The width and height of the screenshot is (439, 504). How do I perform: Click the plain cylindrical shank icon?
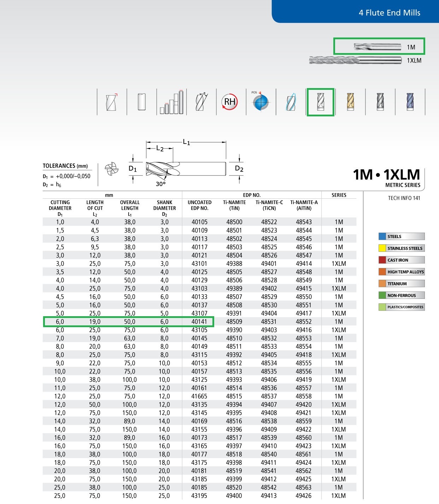142,102
